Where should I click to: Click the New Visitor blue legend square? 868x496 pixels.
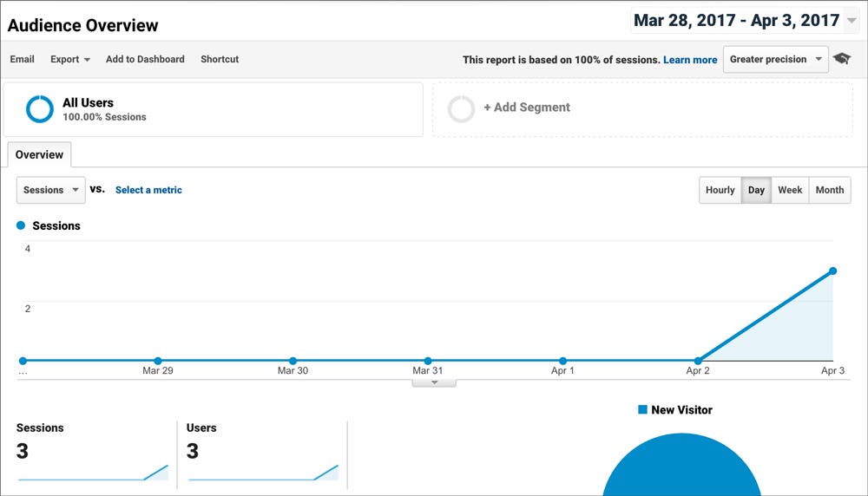[642, 410]
